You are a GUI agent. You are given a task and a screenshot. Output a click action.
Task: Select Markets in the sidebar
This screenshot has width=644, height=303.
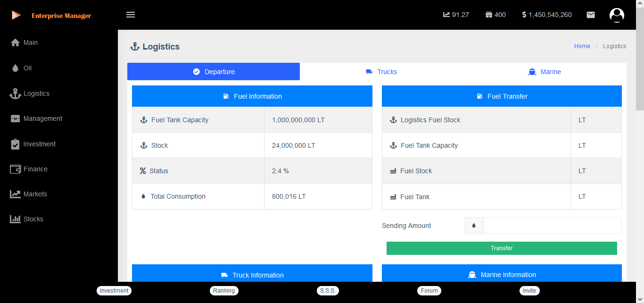tap(35, 194)
